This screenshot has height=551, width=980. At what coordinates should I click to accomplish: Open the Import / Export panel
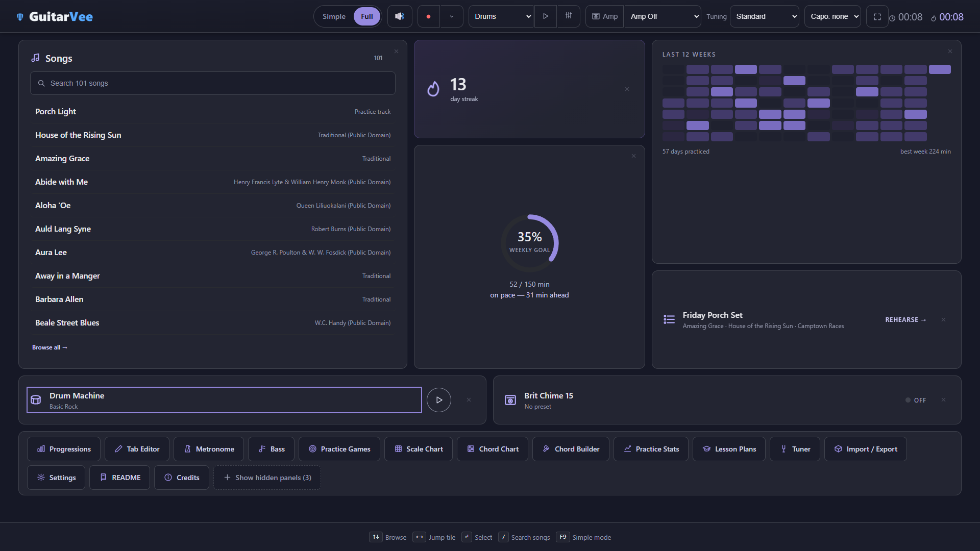click(866, 449)
